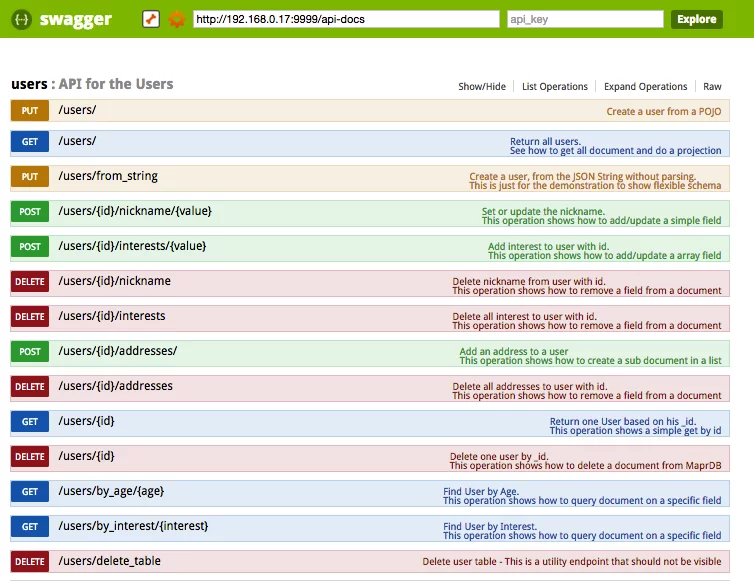Click PUT badge for /users/from_string
Viewport: 754px width, 586px height.
point(30,176)
